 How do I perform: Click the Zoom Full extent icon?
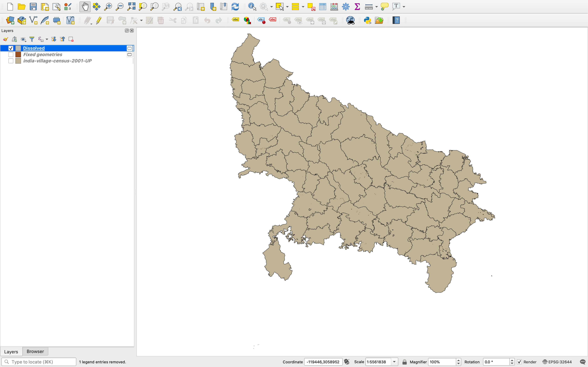(x=131, y=7)
